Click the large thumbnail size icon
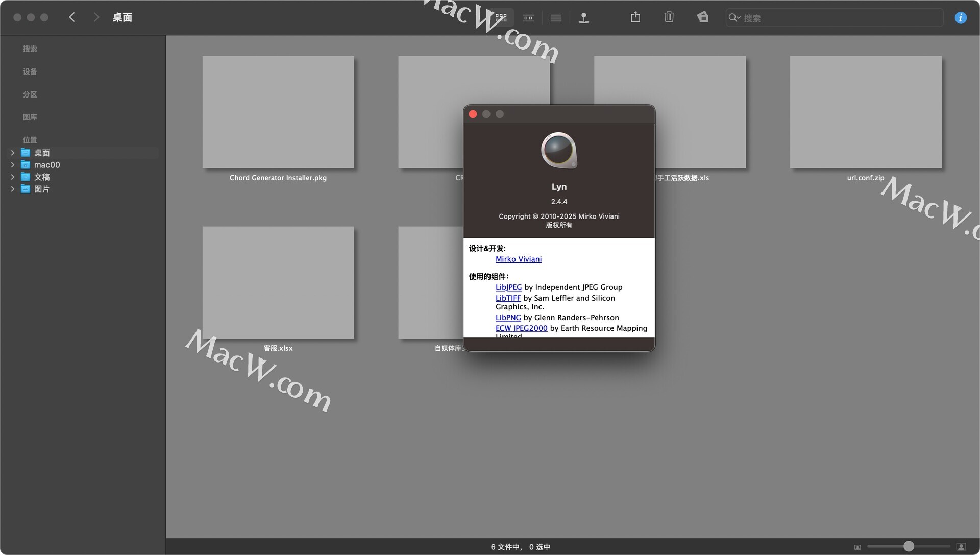 pos(961,546)
